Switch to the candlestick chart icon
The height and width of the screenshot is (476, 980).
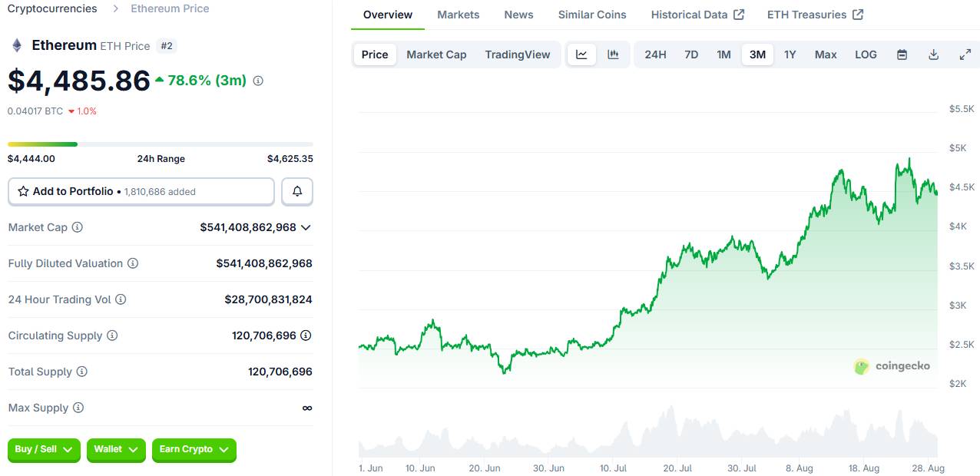(613, 55)
